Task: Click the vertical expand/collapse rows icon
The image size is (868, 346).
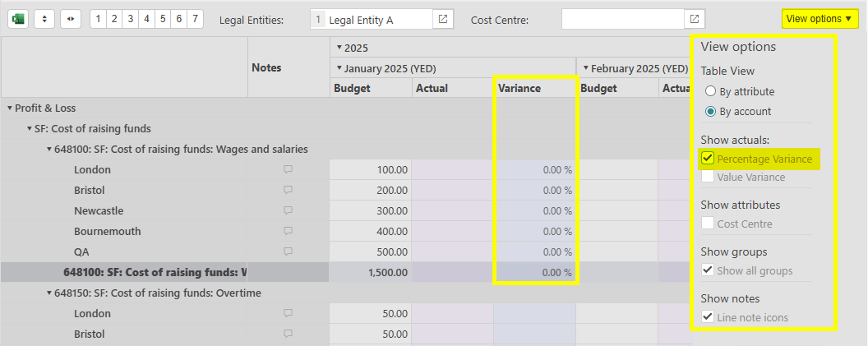Action: pos(44,19)
